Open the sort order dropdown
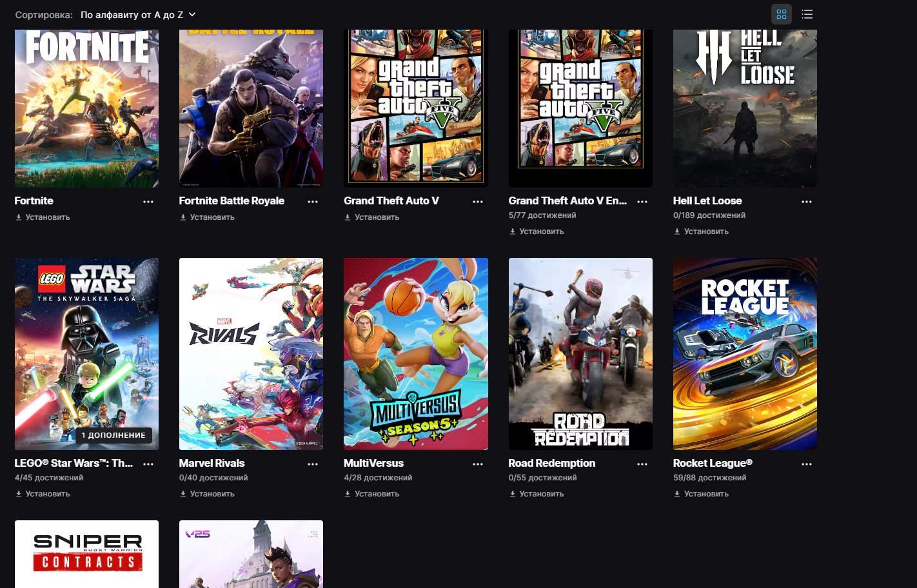The width and height of the screenshot is (917, 588). [x=137, y=14]
